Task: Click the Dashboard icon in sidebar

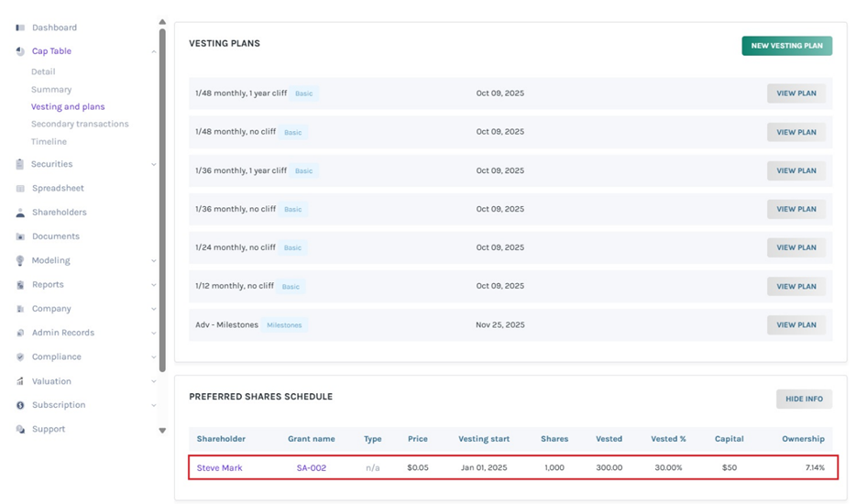Action: [20, 27]
